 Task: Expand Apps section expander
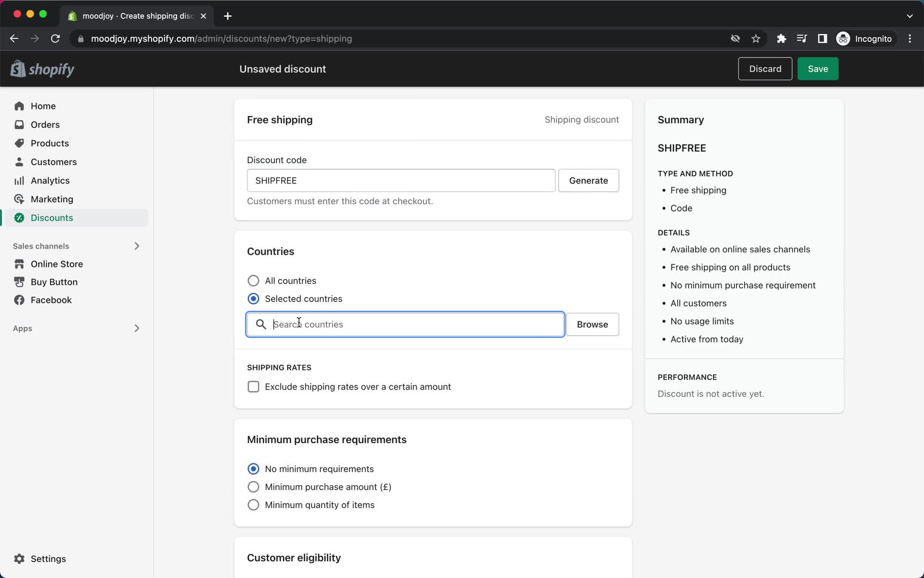coord(136,328)
